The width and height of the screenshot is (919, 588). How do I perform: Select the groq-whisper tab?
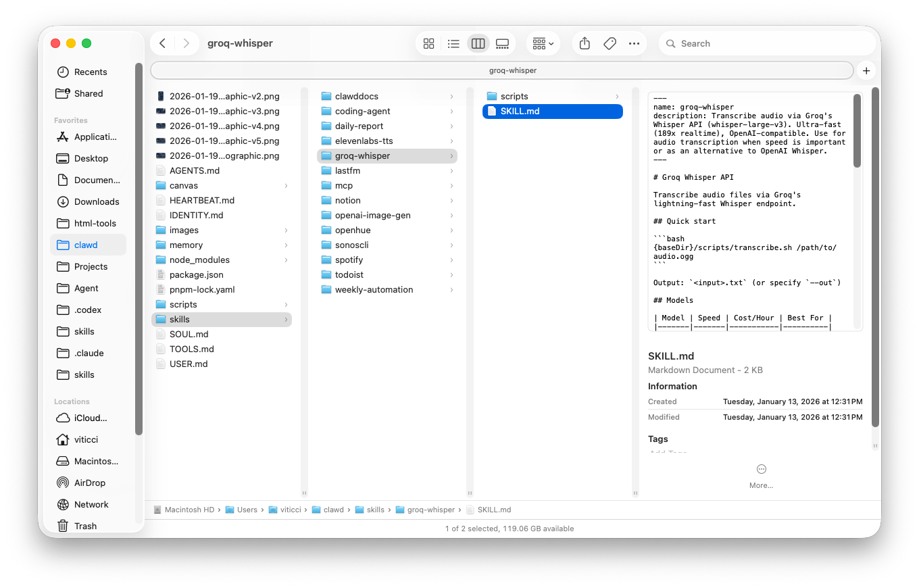coord(501,70)
